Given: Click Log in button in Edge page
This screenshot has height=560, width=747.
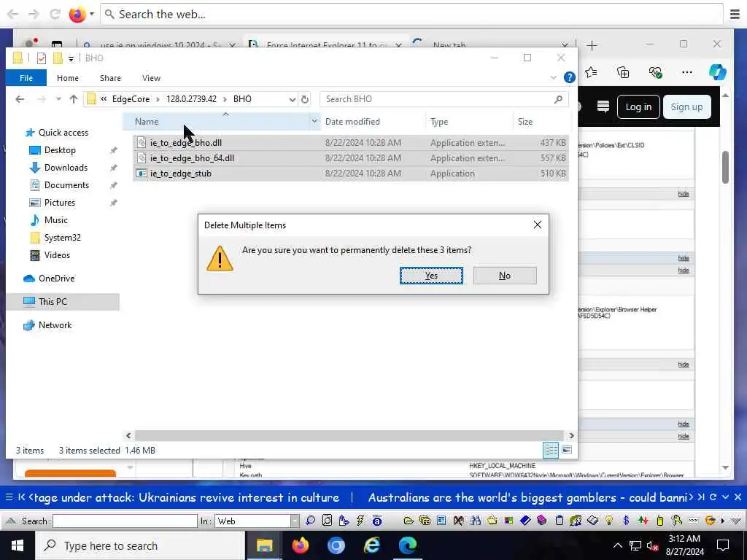Looking at the screenshot, I should (638, 106).
